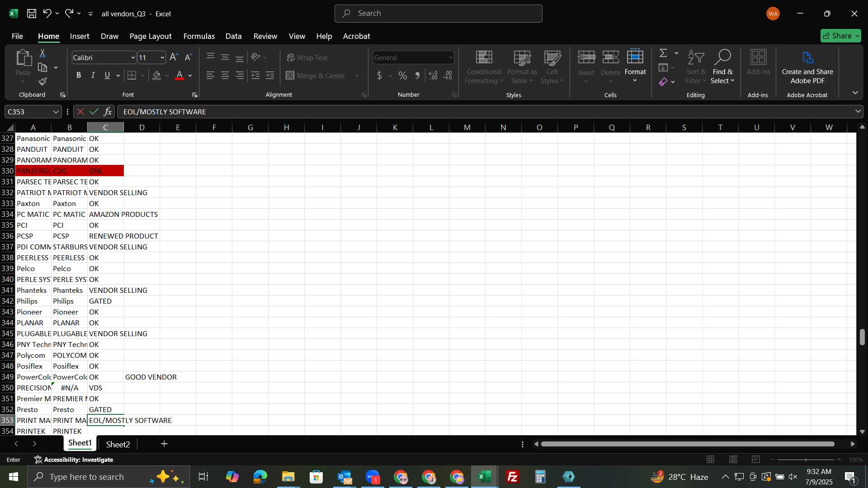Set Middle Align vertical alignment

click(225, 57)
